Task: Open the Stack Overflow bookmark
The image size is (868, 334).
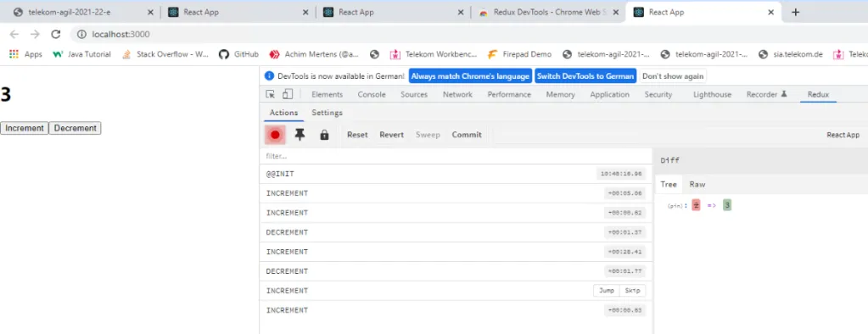Action: 165,54
